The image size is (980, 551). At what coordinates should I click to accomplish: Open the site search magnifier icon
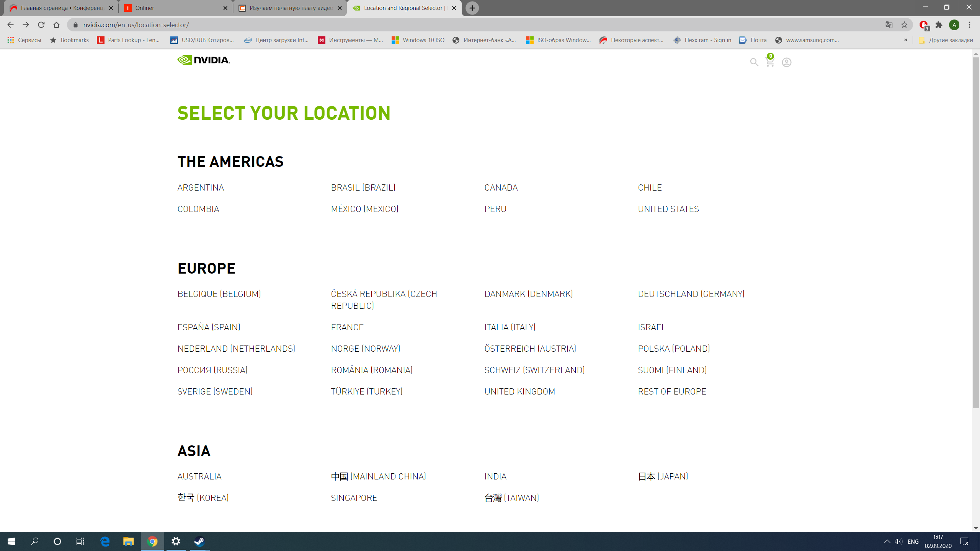tap(754, 62)
